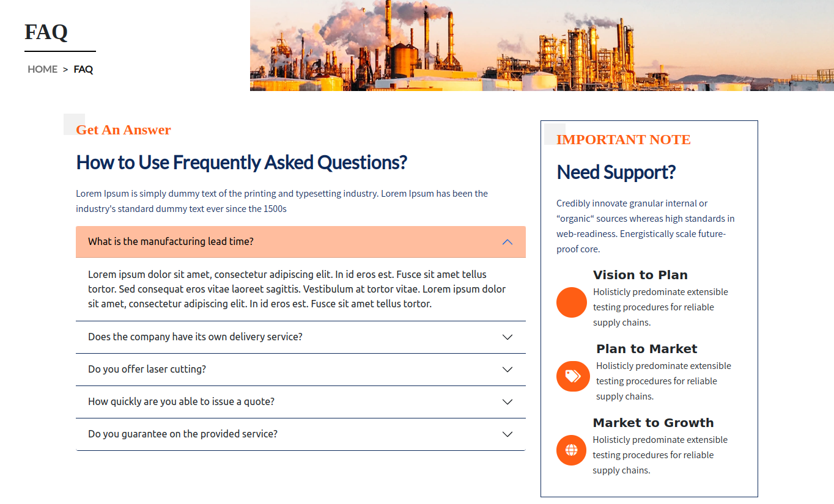Collapse the manufacturing lead time chevron
834x504 pixels.
507,242
